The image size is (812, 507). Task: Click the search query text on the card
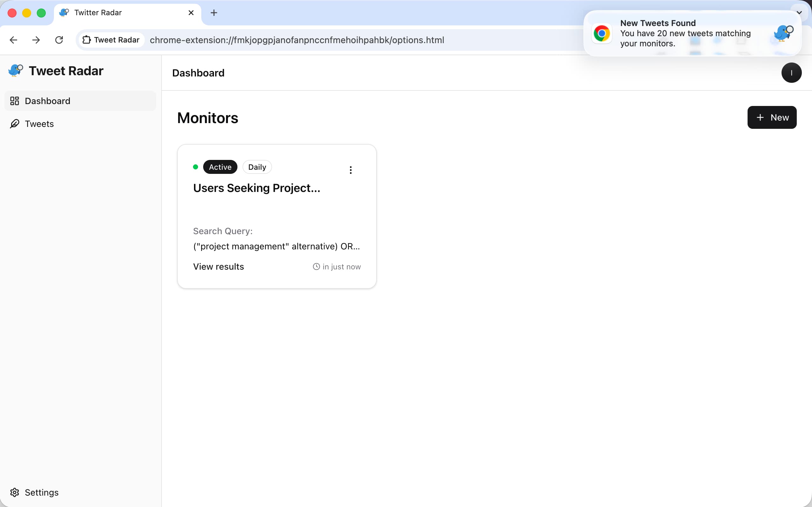click(276, 247)
